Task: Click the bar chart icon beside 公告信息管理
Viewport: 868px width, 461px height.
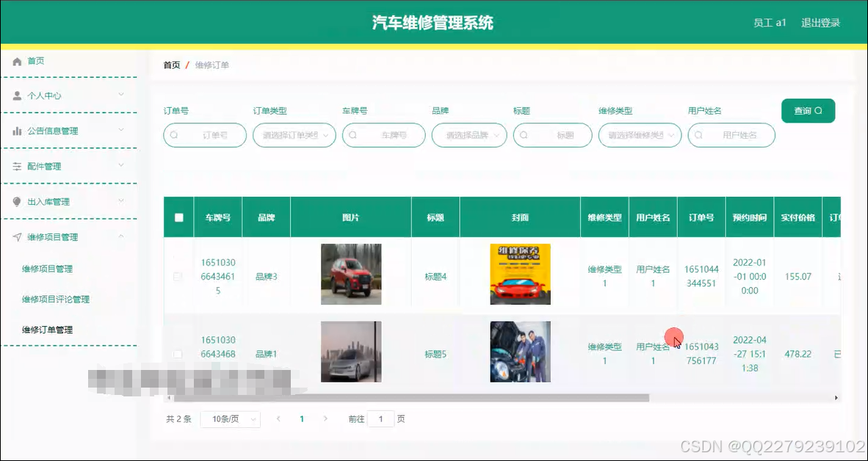Action: 17,131
